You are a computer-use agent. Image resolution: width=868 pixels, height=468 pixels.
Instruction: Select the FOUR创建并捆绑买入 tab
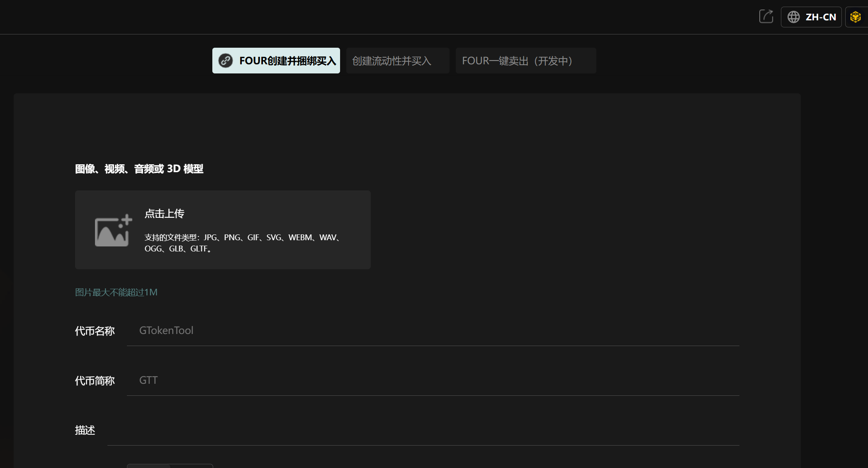[x=287, y=61]
